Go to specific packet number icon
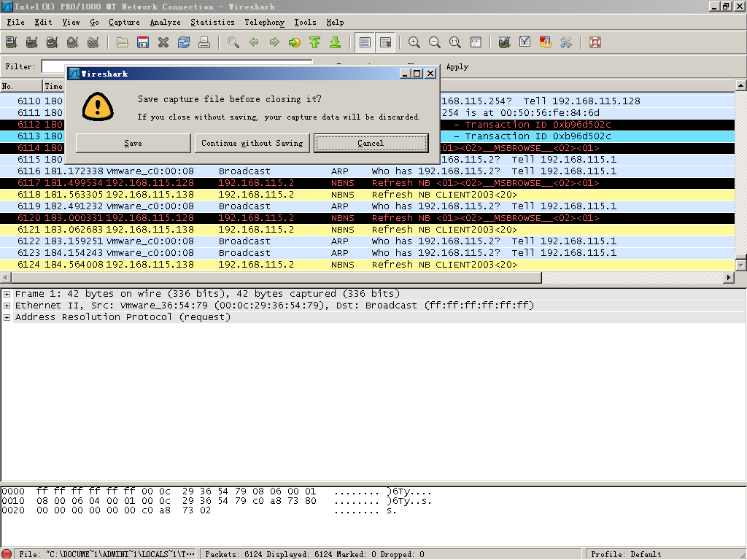The image size is (747, 560). [x=295, y=42]
